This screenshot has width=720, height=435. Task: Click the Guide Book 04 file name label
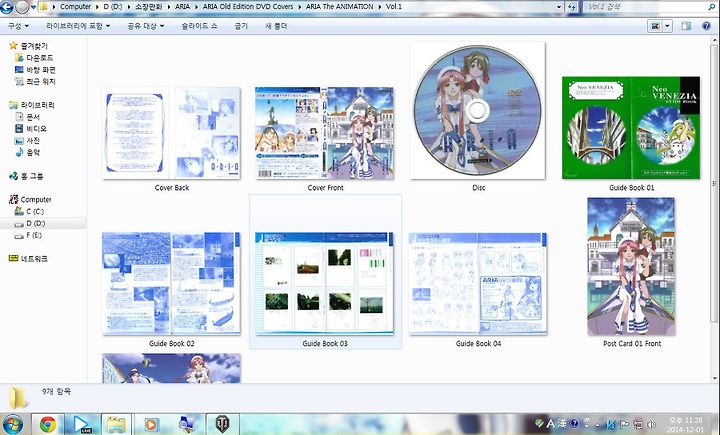[x=478, y=344]
